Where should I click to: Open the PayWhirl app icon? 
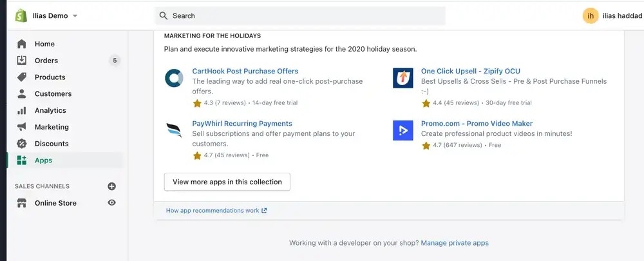pyautogui.click(x=174, y=130)
